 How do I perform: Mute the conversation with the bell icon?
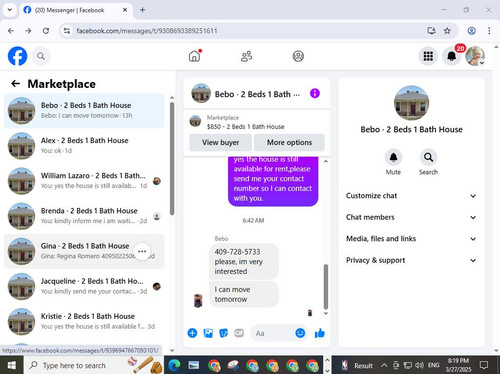coord(393,157)
